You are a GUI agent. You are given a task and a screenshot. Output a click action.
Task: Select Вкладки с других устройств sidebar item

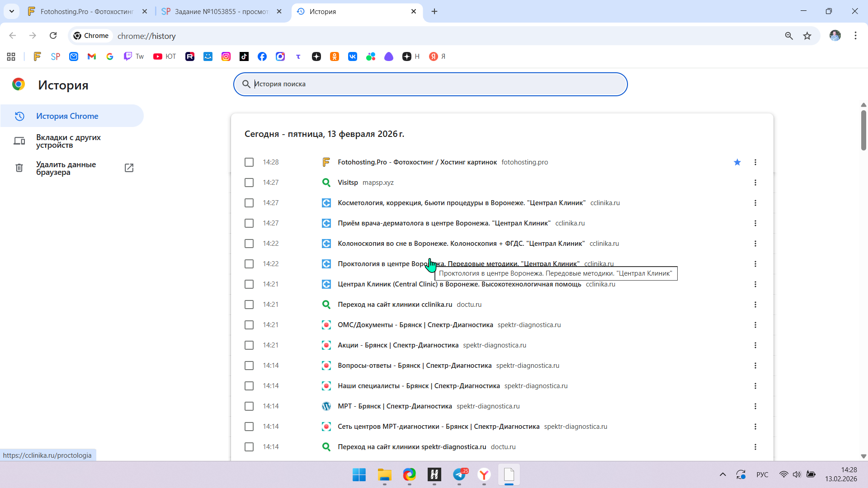click(x=68, y=141)
